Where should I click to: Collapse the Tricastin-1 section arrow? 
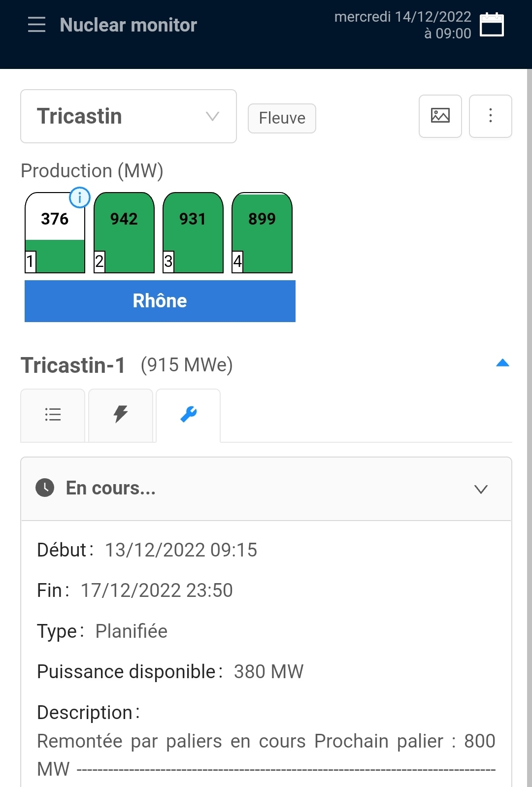[502, 363]
